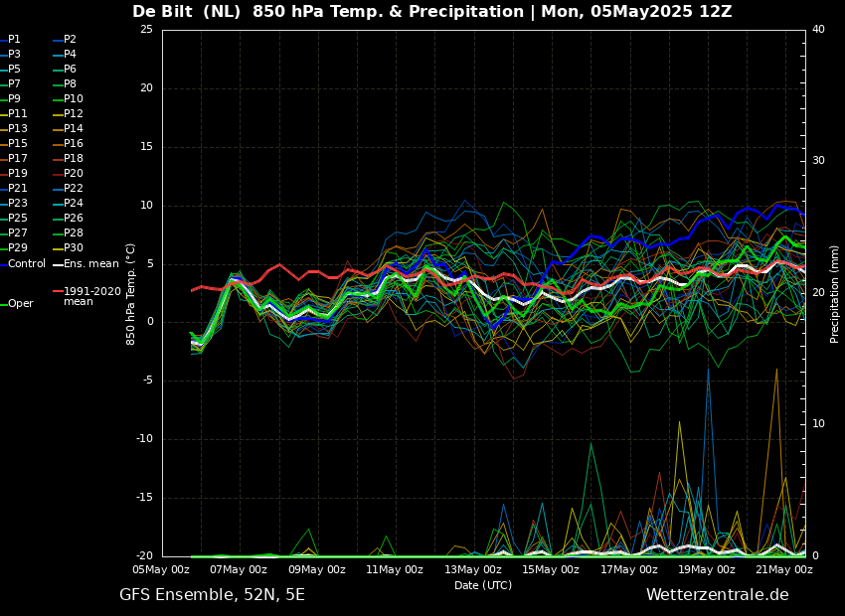This screenshot has width=845, height=616.
Task: Select the P10 ensemble member in legend
Action: (74, 99)
